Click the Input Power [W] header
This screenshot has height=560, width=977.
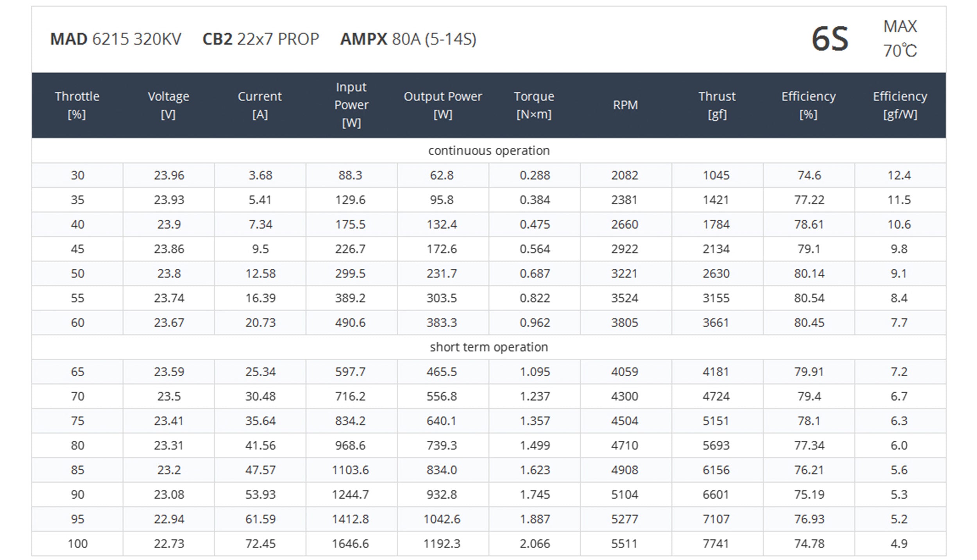(351, 105)
